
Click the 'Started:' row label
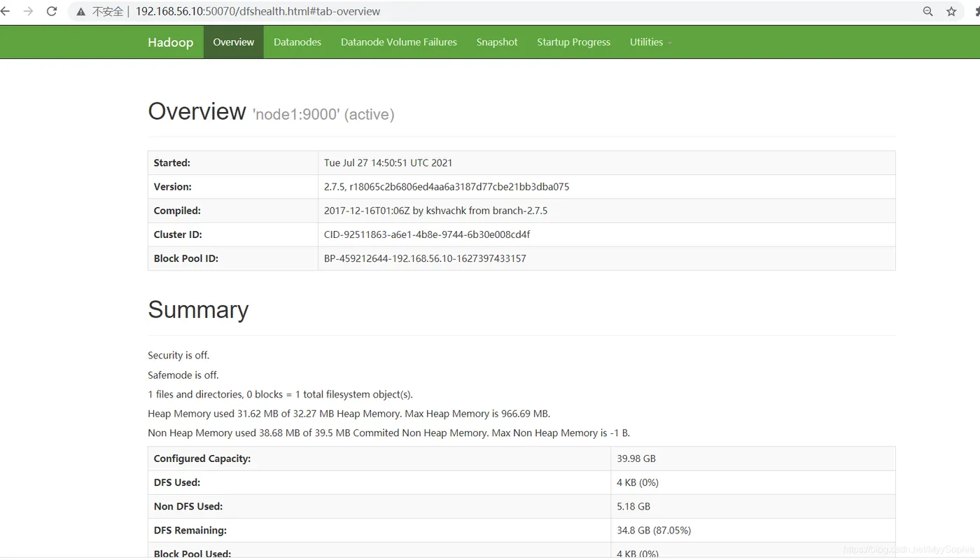pos(172,162)
